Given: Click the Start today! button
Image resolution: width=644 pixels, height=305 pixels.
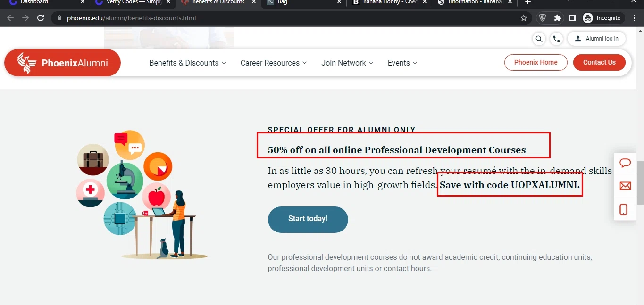Looking at the screenshot, I should click(x=308, y=219).
